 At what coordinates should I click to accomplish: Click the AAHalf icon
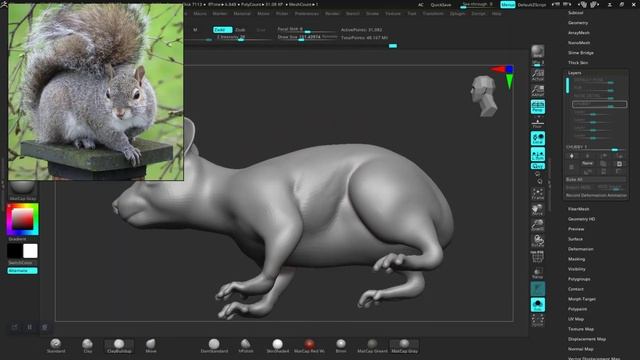click(x=538, y=91)
